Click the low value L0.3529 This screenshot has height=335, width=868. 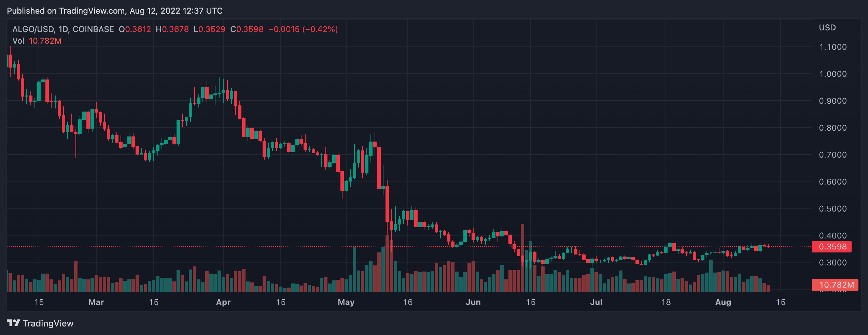click(x=209, y=29)
